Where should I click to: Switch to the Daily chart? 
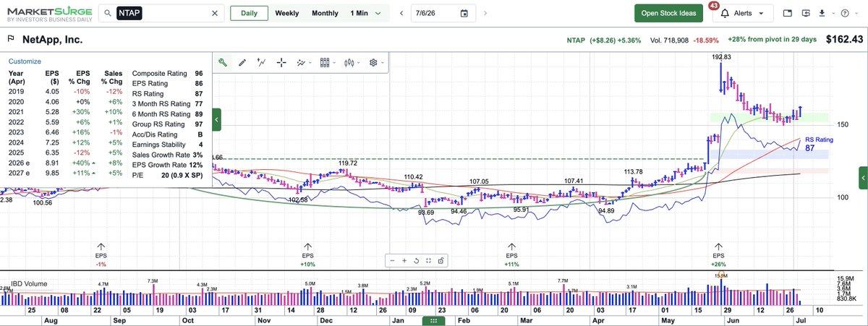point(249,13)
